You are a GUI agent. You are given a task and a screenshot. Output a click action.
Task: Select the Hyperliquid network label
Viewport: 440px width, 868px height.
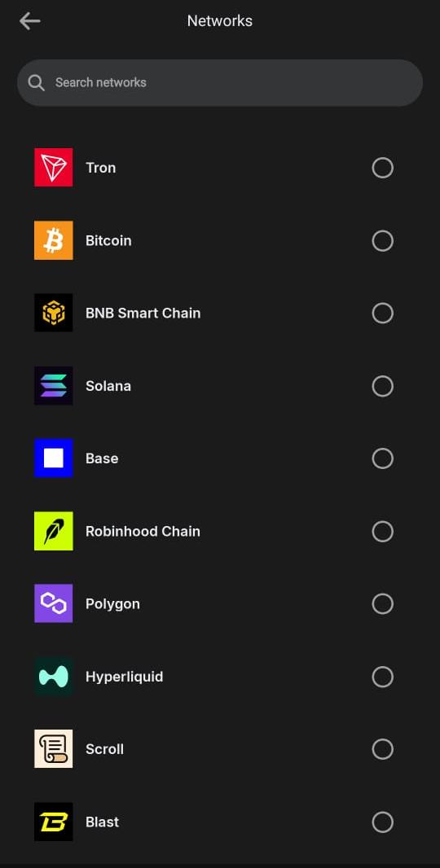[x=124, y=677]
